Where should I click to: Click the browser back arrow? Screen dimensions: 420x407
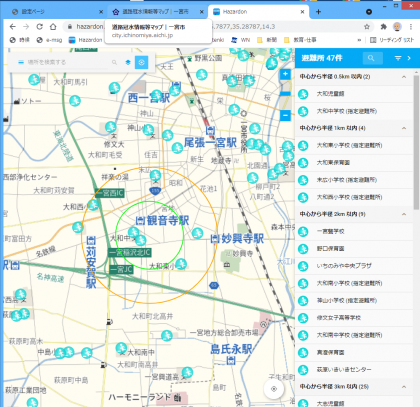(12, 27)
